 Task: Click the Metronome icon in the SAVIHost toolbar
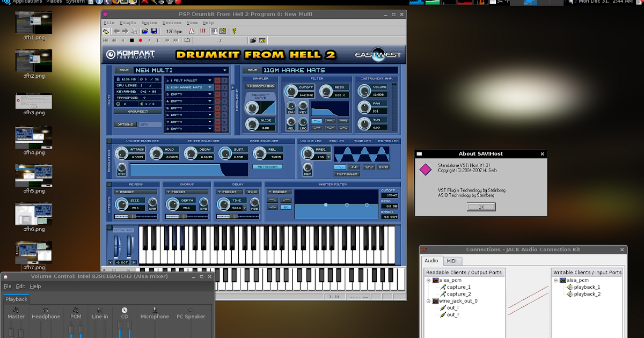[191, 31]
